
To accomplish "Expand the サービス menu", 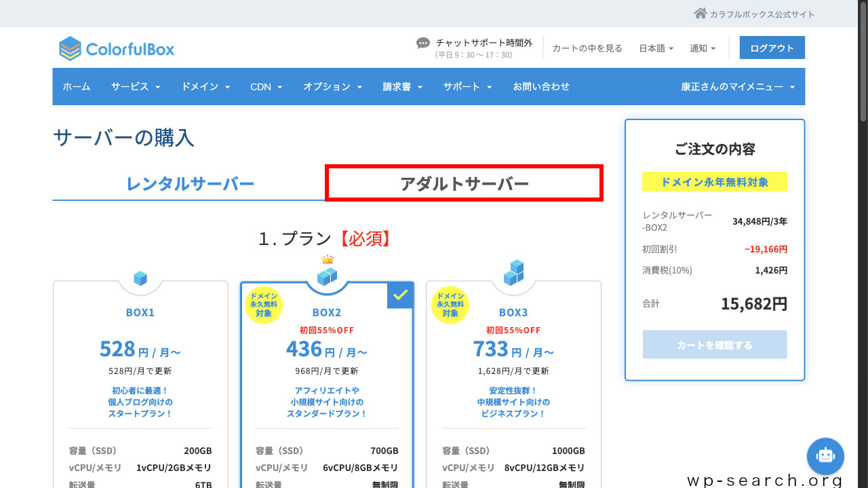I will (x=136, y=86).
